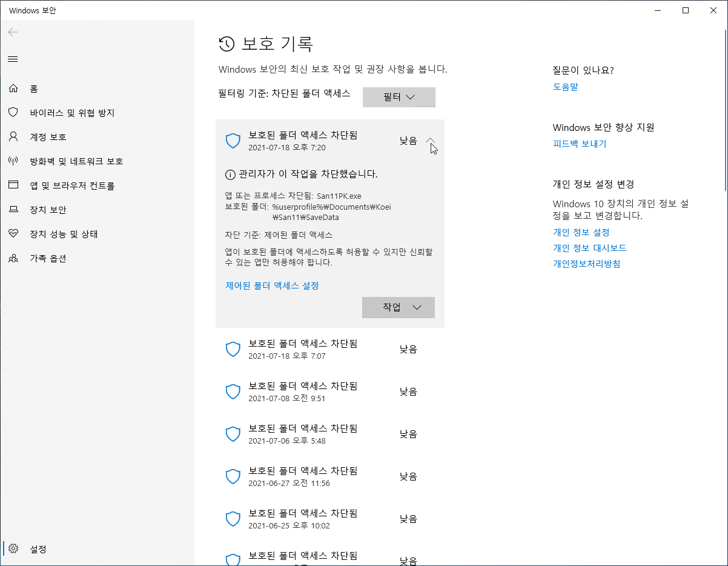This screenshot has width=728, height=566.
Task: Open 설정 at sidebar bottom
Action: (97, 549)
